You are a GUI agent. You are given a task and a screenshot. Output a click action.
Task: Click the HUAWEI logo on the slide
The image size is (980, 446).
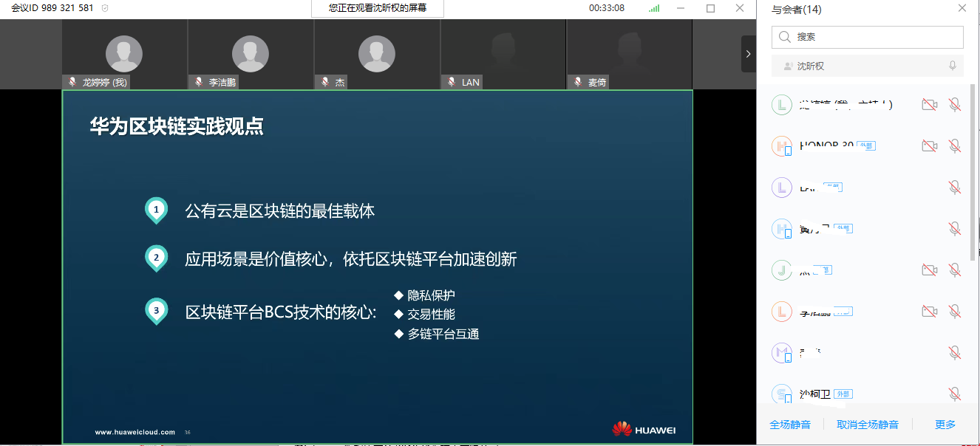644,429
